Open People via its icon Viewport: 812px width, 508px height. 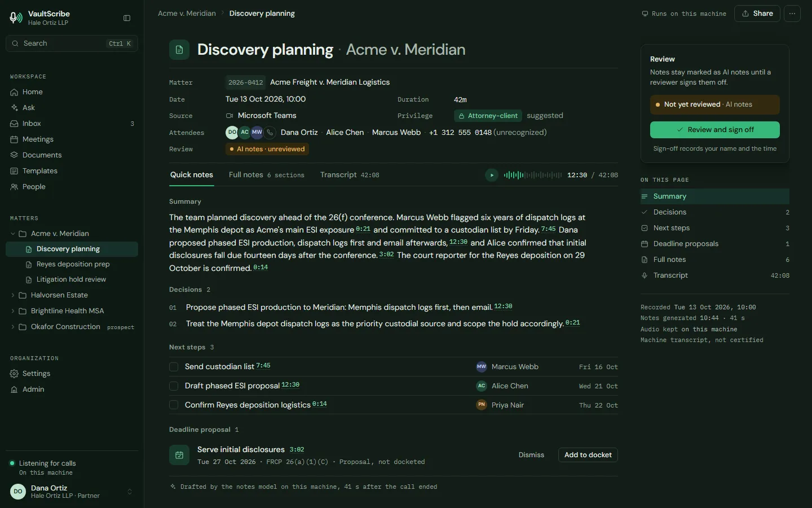click(14, 187)
